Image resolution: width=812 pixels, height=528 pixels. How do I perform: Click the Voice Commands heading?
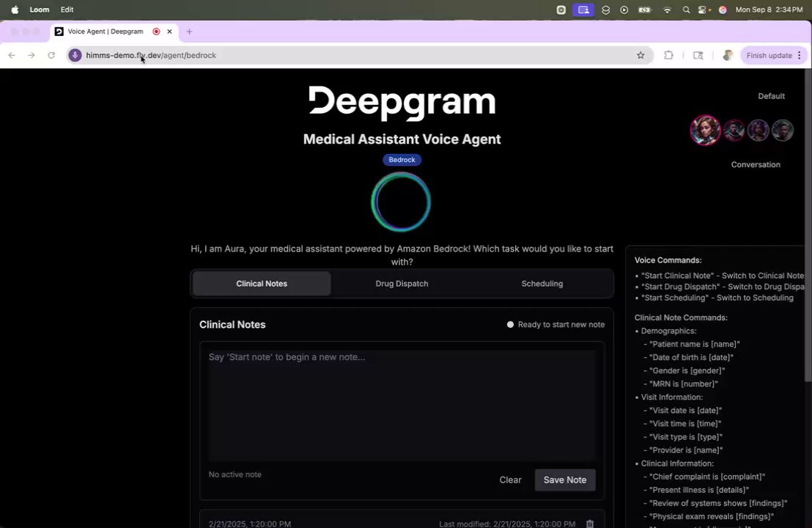(668, 260)
